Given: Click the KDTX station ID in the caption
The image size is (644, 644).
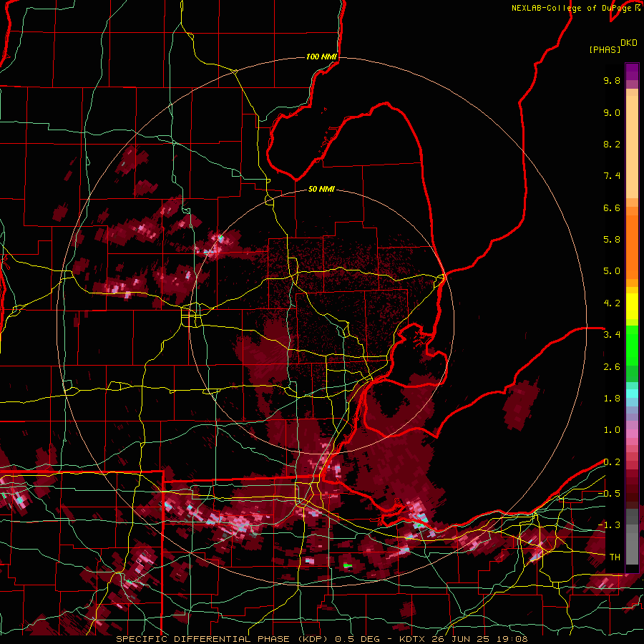Looking at the screenshot, I should coord(412,639).
